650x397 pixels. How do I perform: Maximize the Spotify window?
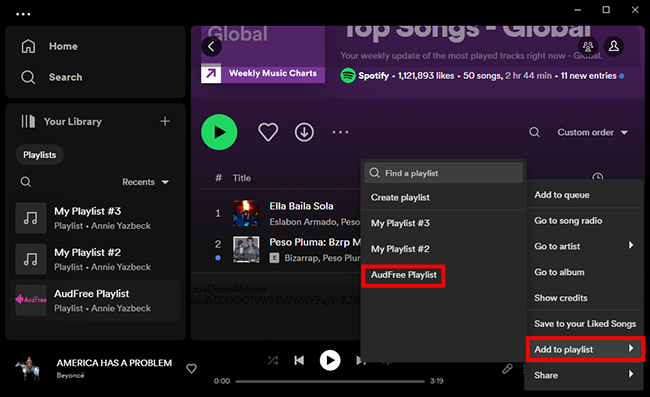(x=606, y=10)
